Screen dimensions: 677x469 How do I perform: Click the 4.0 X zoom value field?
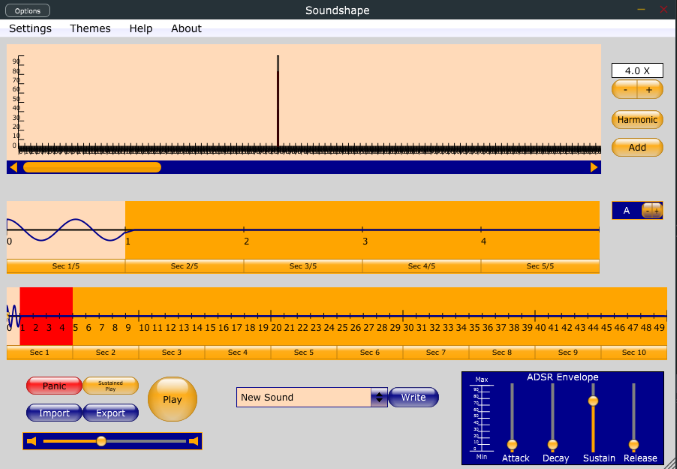pos(637,70)
